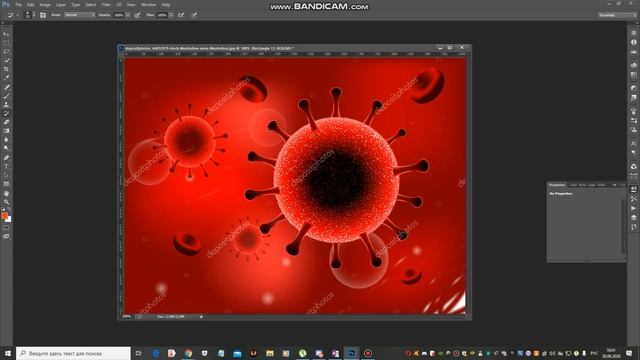Open the blending Mode dropdown

[79, 15]
